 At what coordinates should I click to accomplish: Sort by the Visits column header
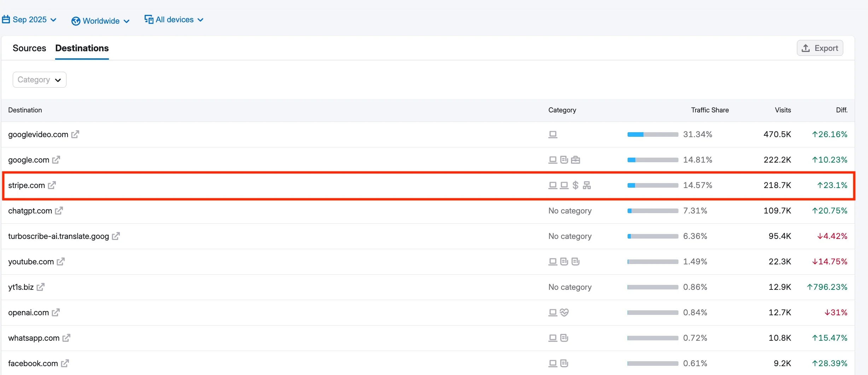[x=783, y=110]
